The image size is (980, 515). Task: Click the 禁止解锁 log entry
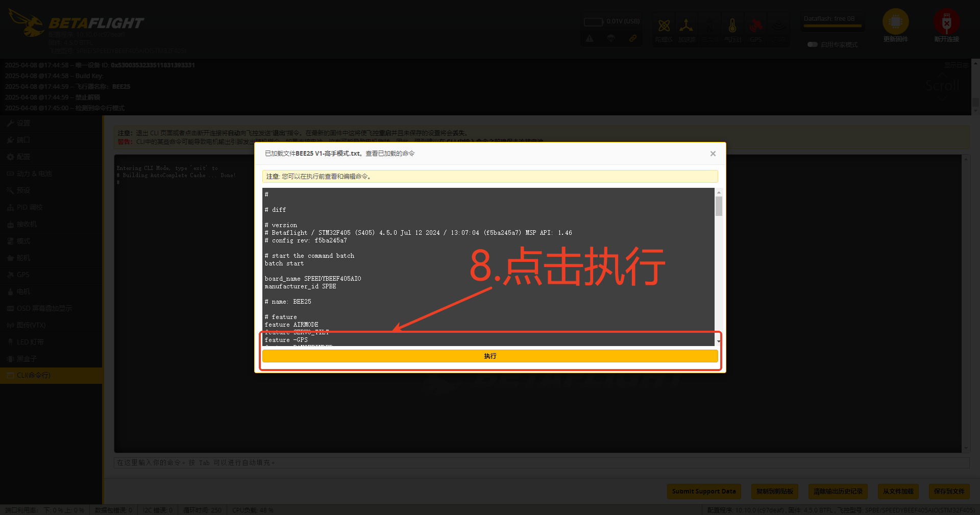(53, 97)
